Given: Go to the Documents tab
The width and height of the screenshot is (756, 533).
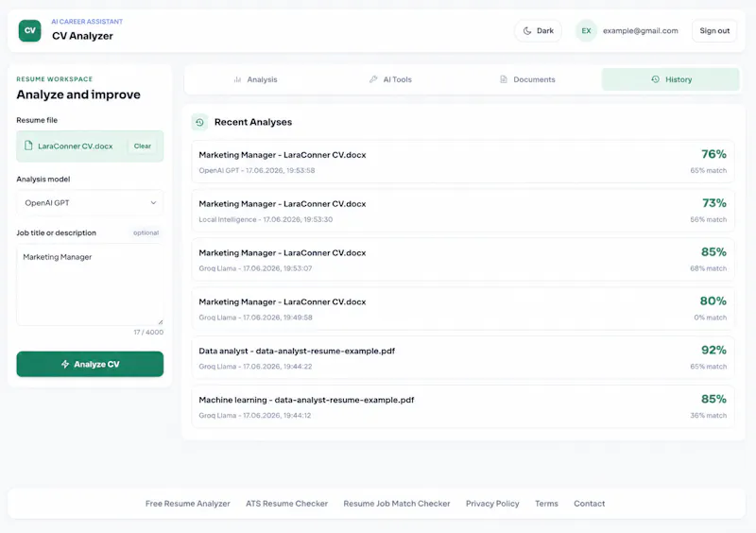Looking at the screenshot, I should [527, 79].
